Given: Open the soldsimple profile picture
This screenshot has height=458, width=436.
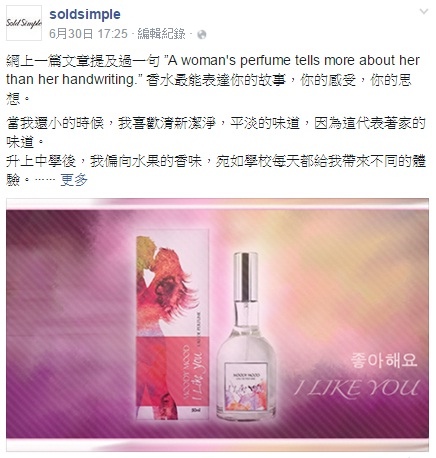Looking at the screenshot, I should [24, 23].
